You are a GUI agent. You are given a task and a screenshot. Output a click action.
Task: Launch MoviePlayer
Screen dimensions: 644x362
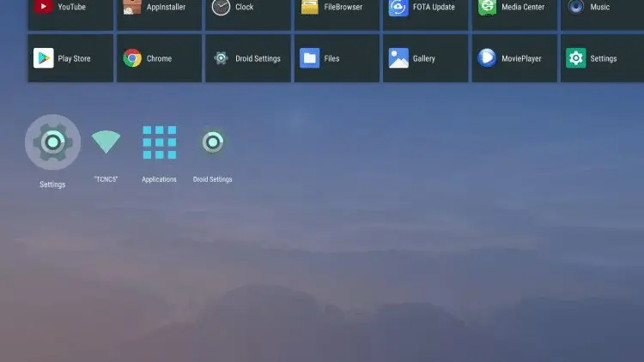(x=514, y=58)
